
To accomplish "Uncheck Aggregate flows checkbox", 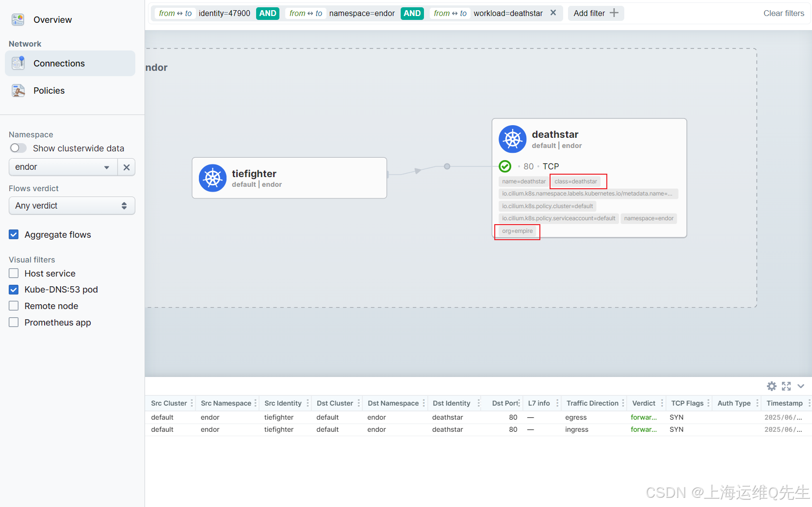I will (14, 235).
